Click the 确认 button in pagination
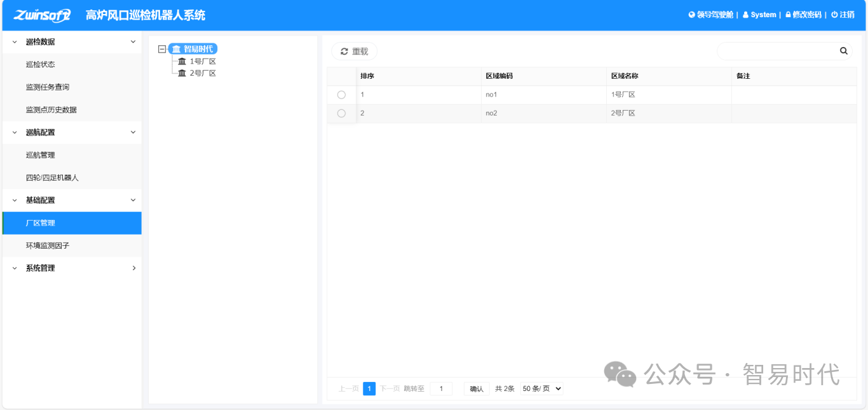Viewport: 868px width, 410px height. click(477, 389)
